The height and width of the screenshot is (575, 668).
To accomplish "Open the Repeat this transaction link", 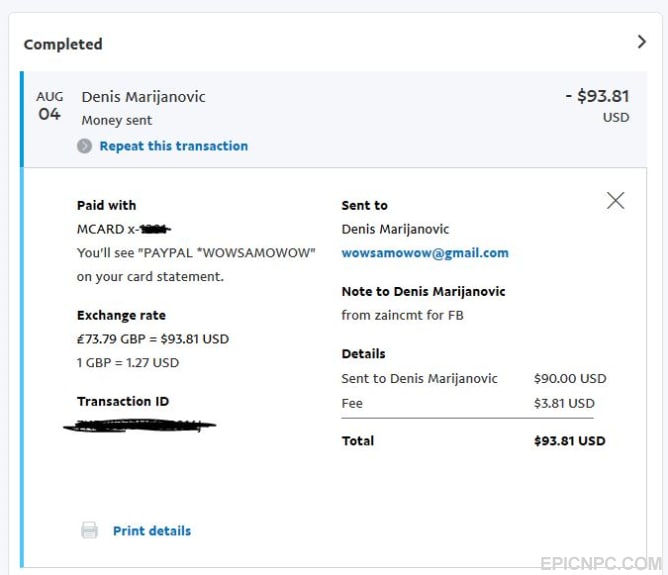I will pyautogui.click(x=173, y=146).
